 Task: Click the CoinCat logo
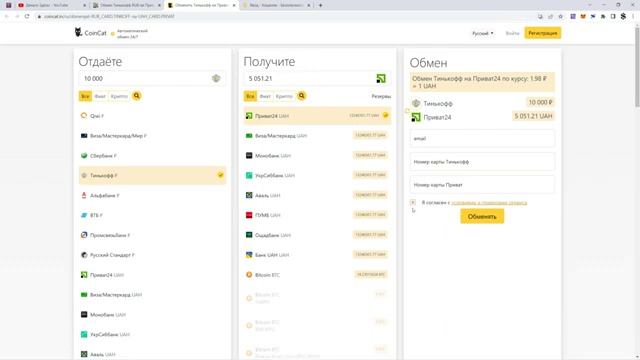click(x=90, y=33)
